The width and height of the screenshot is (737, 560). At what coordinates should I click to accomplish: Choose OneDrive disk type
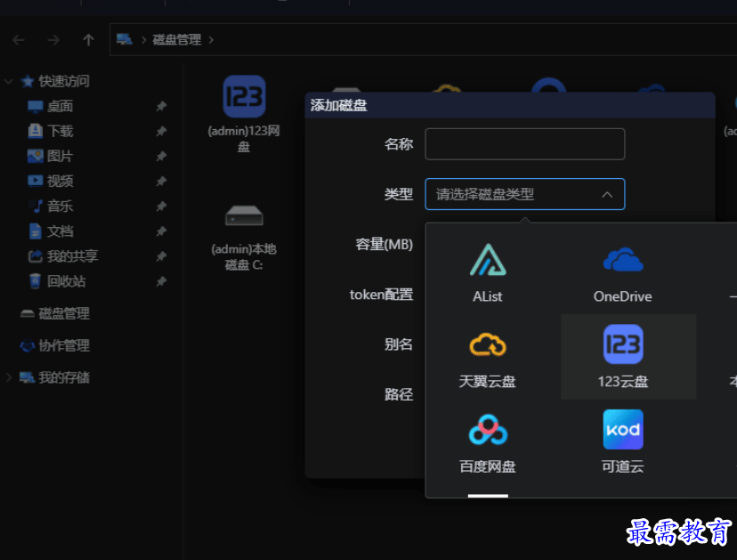coord(623,260)
